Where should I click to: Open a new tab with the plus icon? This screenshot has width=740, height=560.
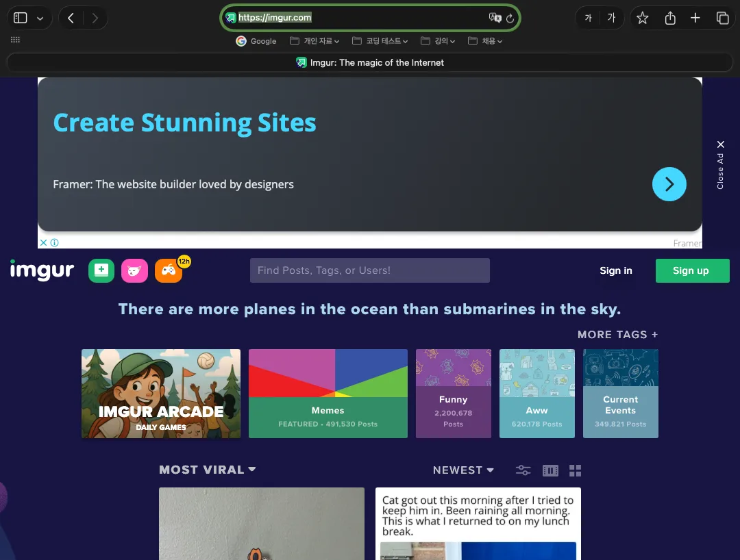[x=695, y=18]
